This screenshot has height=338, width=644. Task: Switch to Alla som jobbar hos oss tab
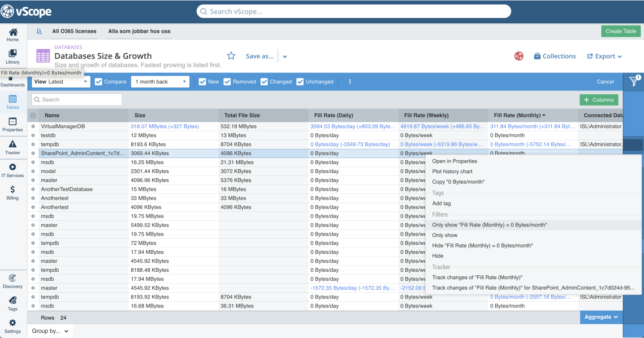[x=139, y=31]
